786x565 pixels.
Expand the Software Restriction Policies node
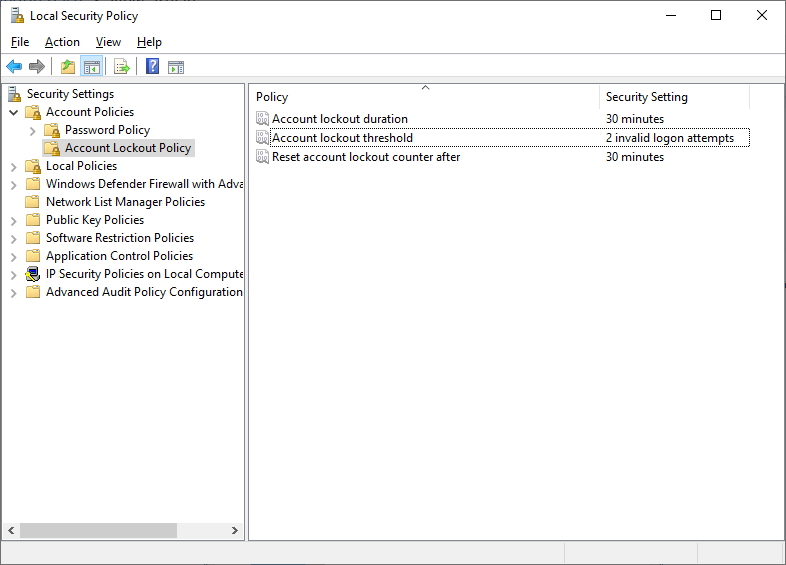coord(14,239)
